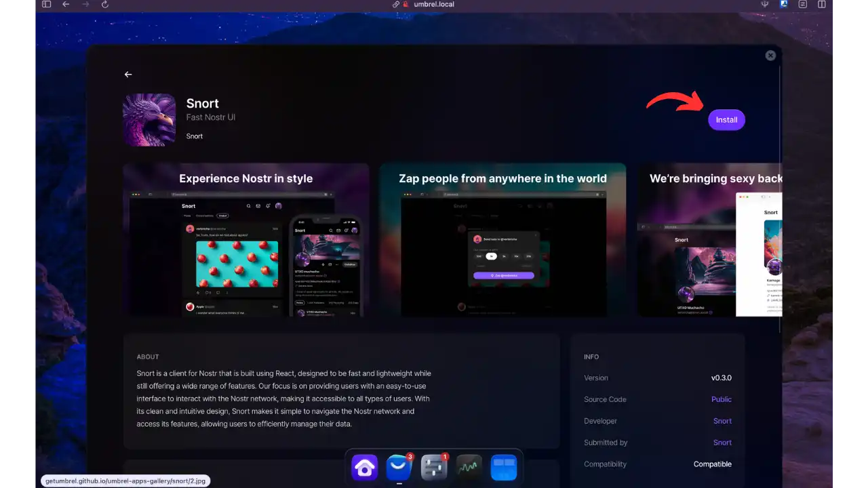This screenshot has width=868, height=488.
Task: Click the umbrel.local address bar
Action: coord(434,4)
